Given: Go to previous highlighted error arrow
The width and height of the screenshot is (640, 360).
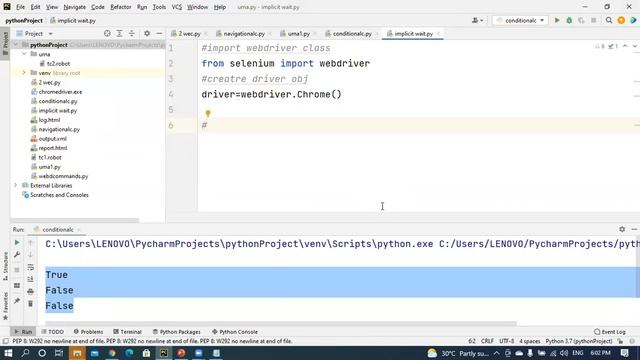Looking at the screenshot, I should point(625,47).
